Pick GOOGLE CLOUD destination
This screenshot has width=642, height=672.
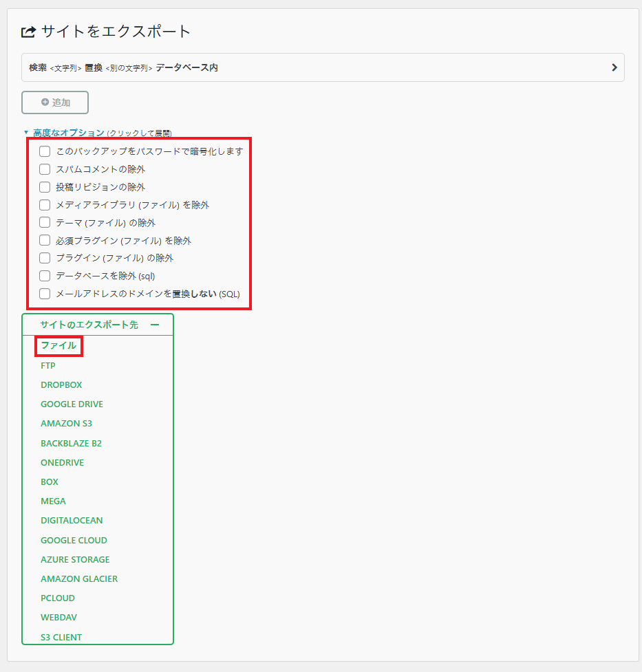74,540
